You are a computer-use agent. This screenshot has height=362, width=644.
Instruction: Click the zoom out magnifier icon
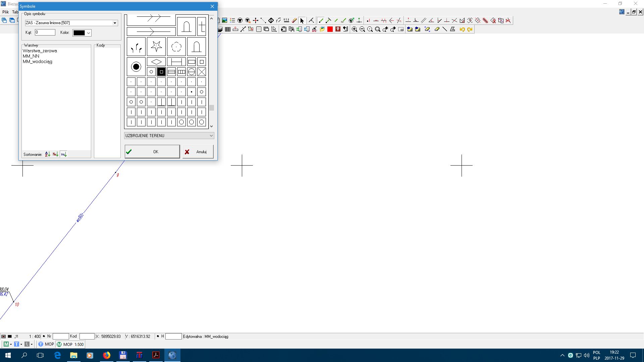tap(362, 29)
